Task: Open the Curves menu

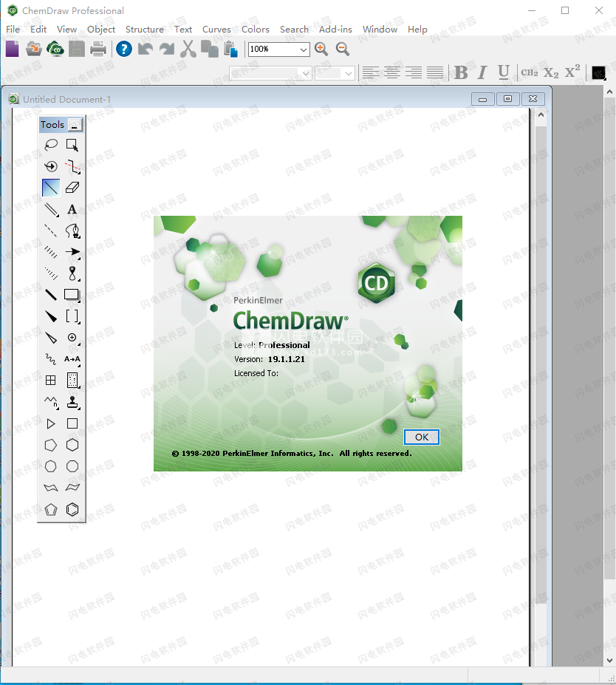Action: pos(216,30)
